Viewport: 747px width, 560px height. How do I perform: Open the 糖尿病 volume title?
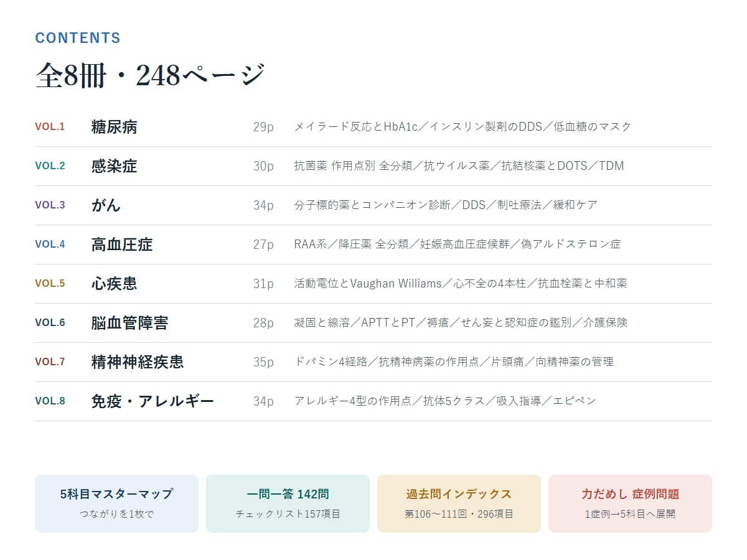(114, 127)
